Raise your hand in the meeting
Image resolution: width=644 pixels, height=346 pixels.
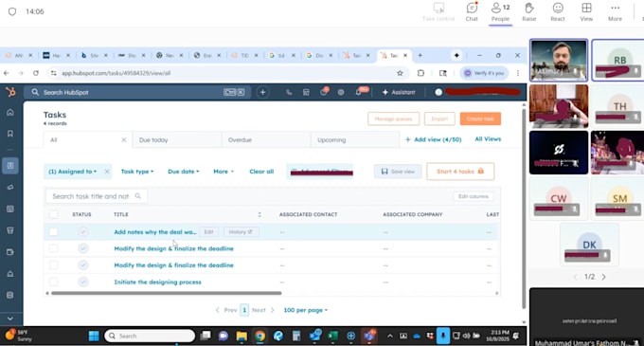tap(529, 12)
